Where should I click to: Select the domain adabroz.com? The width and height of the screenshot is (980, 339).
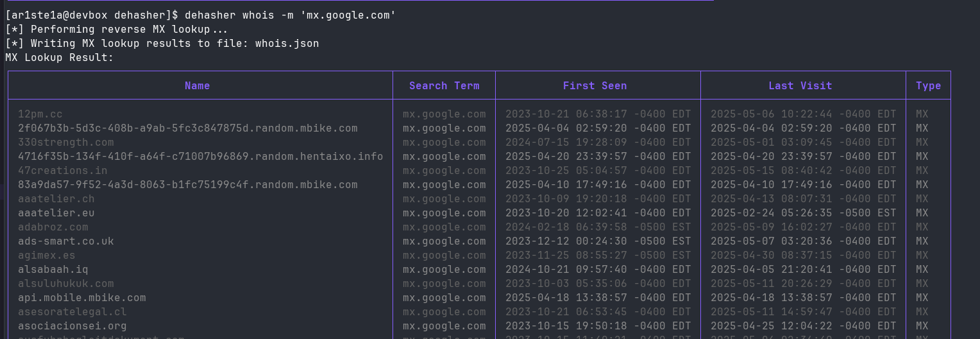(53, 227)
